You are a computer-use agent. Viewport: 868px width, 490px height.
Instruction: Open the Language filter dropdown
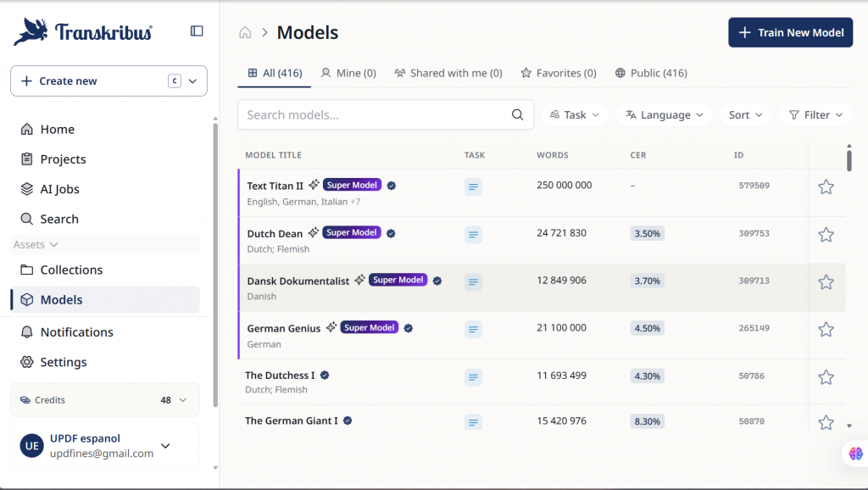(x=665, y=114)
